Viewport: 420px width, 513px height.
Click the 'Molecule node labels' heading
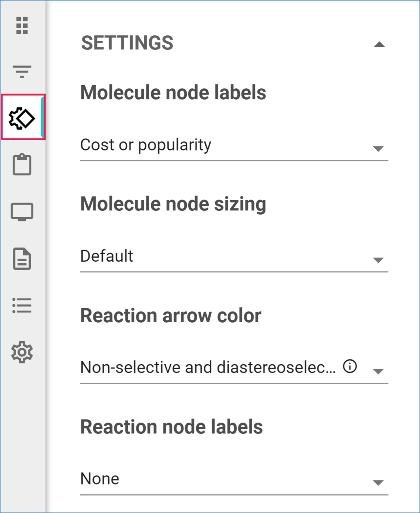pyautogui.click(x=173, y=92)
